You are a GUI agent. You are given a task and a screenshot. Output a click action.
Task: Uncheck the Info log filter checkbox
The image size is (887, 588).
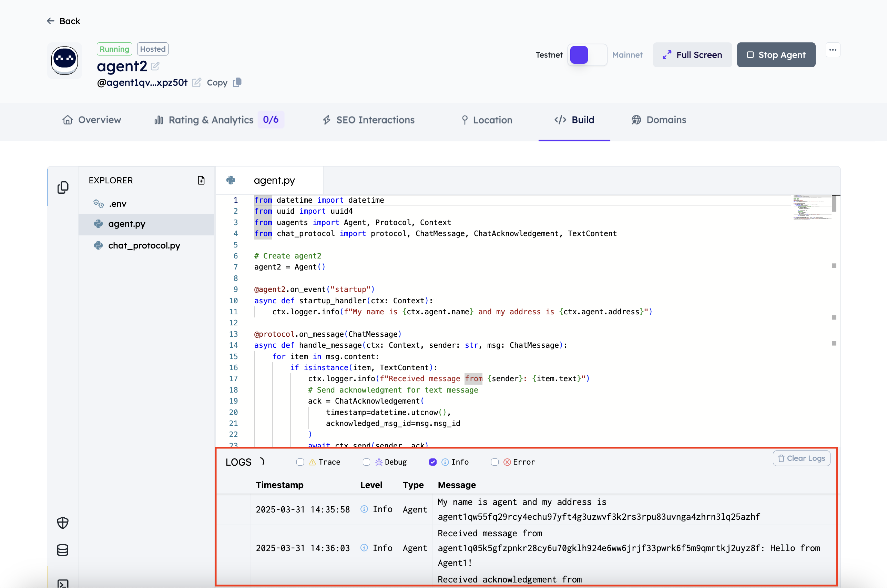tap(432, 462)
